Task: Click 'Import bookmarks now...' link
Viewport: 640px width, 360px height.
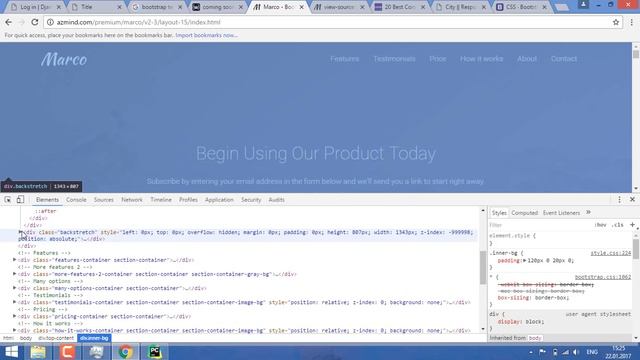Action: (207, 36)
